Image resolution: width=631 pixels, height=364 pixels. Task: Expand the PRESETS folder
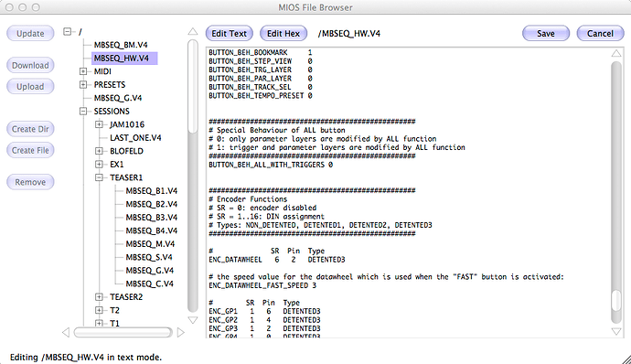(83, 84)
